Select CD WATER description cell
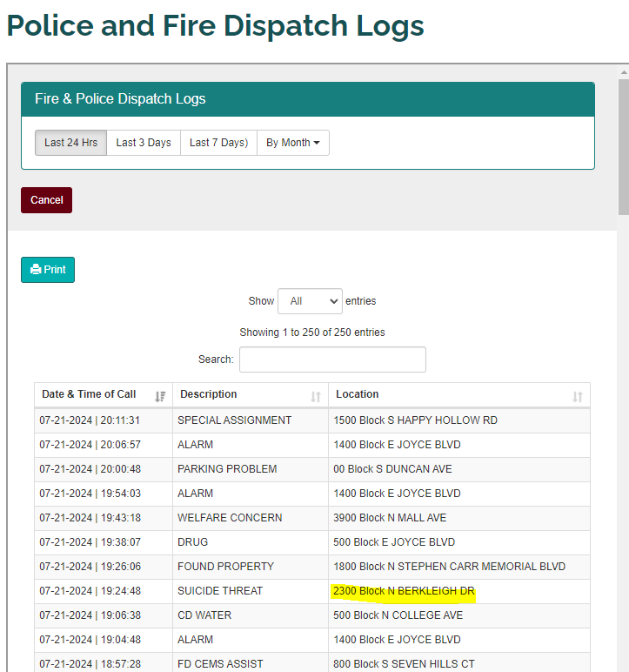 click(x=251, y=616)
